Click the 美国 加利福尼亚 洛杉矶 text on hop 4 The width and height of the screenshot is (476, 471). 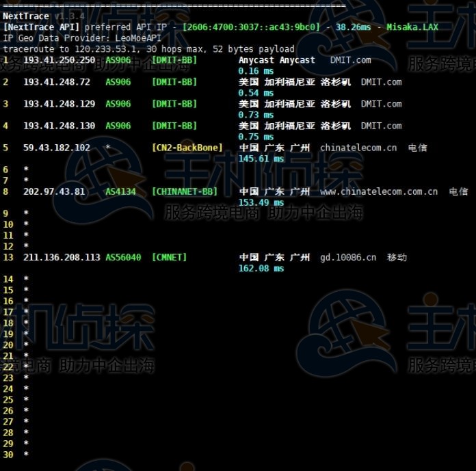point(295,126)
